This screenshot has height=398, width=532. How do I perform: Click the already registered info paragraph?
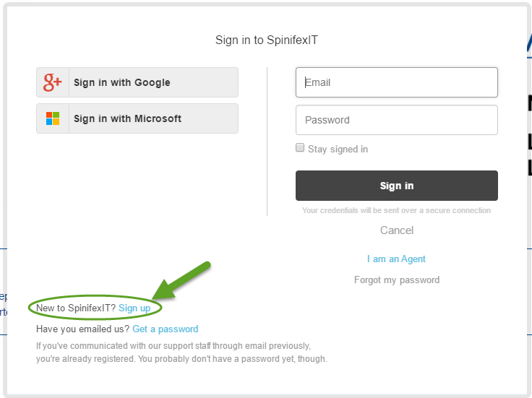[181, 352]
